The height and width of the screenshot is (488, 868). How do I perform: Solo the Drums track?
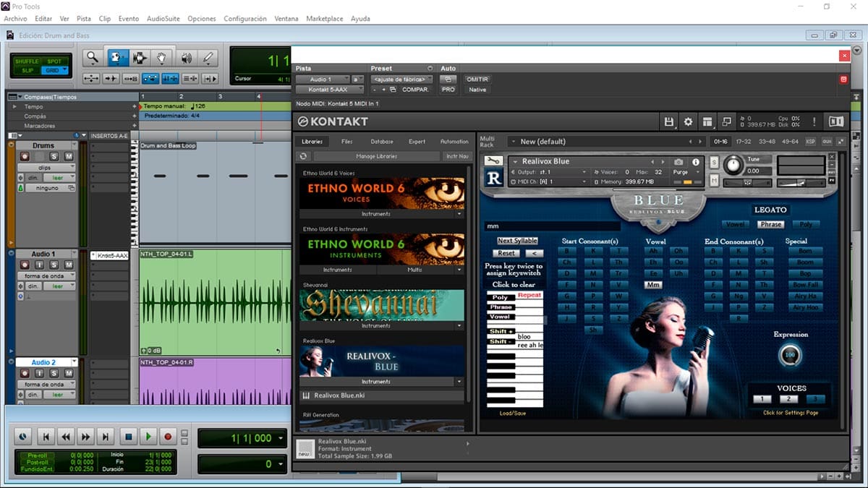pyautogui.click(x=54, y=156)
